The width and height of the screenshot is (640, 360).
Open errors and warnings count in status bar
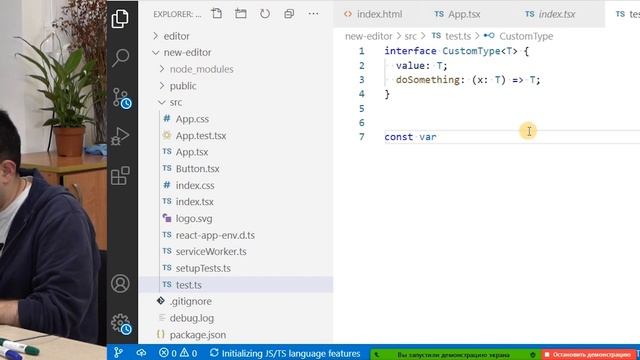[178, 353]
